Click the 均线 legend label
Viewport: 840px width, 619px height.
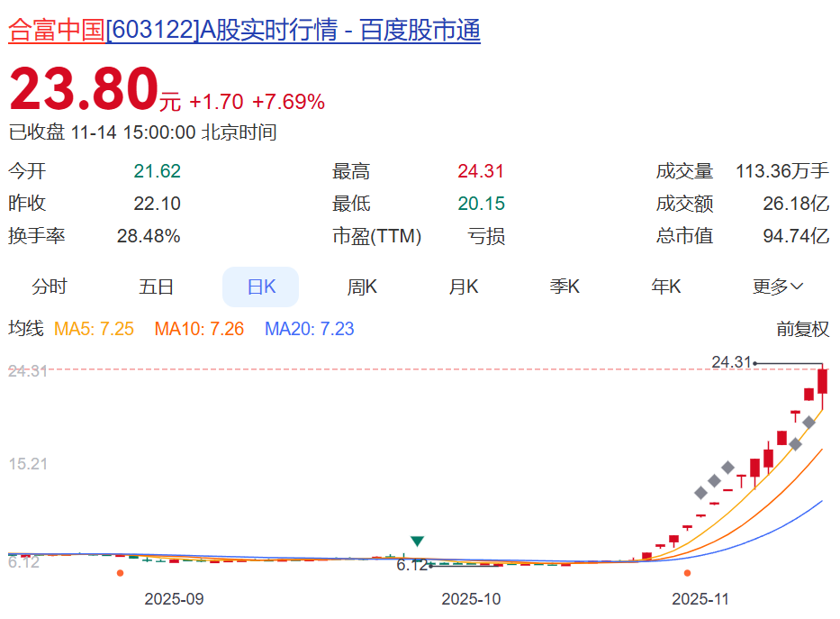(x=27, y=329)
